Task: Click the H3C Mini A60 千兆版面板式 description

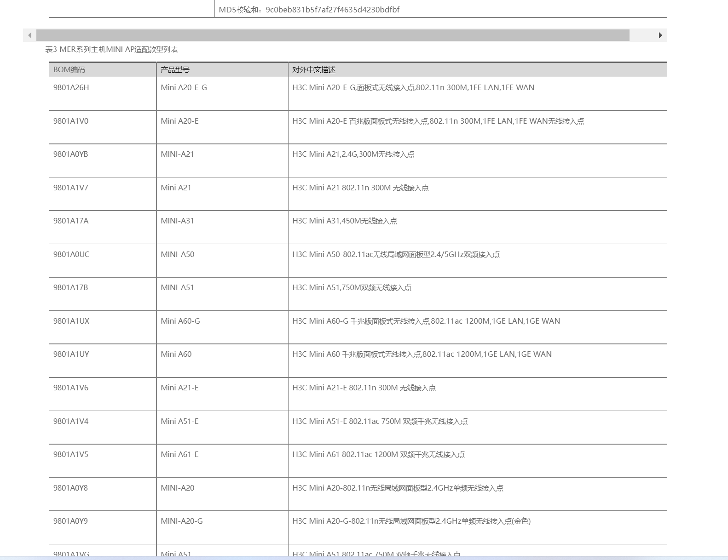Action: pyautogui.click(x=422, y=354)
